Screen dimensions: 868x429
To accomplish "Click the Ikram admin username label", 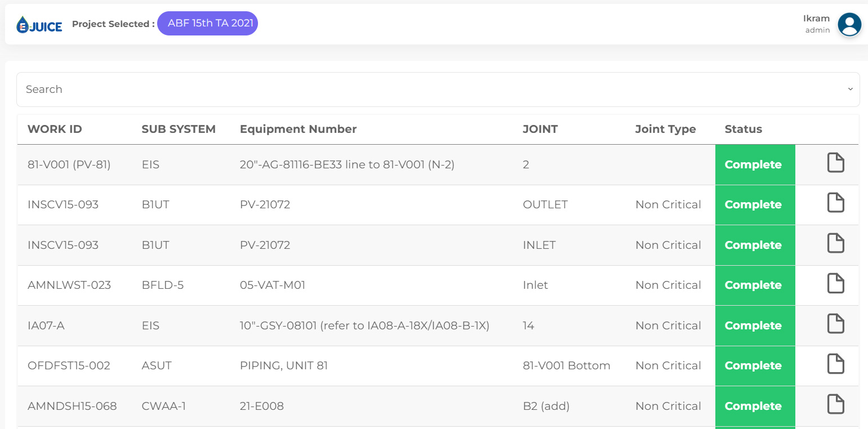I will tap(816, 19).
